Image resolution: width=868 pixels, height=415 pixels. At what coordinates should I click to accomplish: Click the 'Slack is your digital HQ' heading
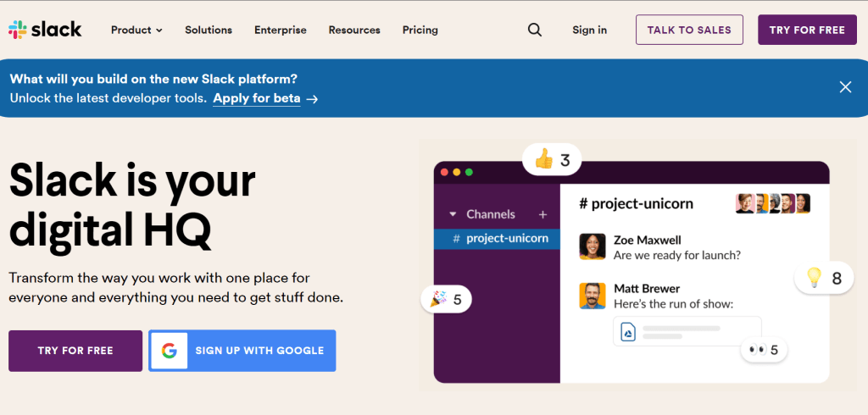tap(132, 207)
